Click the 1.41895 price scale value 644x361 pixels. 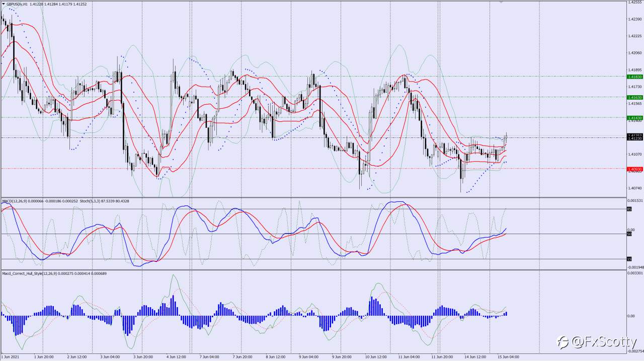635,69
